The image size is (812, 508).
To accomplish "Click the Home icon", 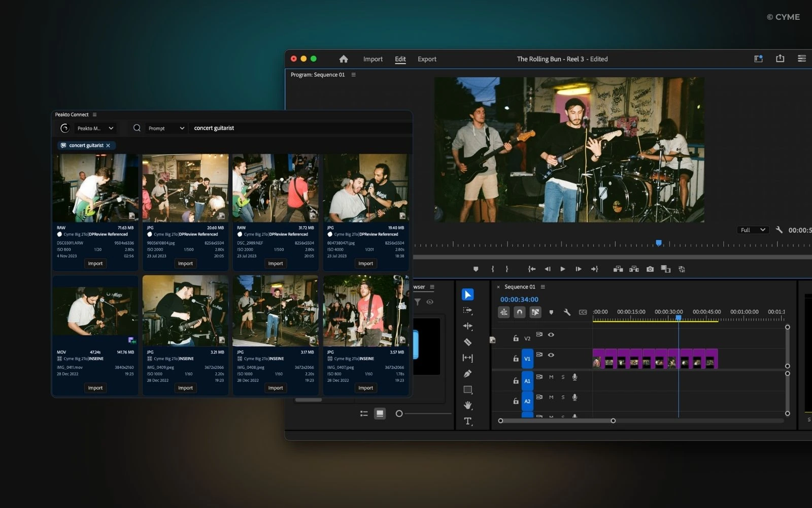I will coord(344,59).
